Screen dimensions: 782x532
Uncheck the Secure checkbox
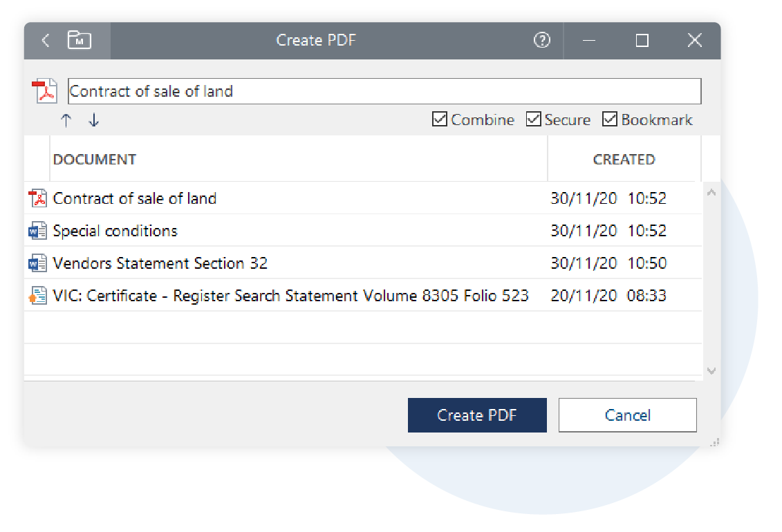click(533, 120)
